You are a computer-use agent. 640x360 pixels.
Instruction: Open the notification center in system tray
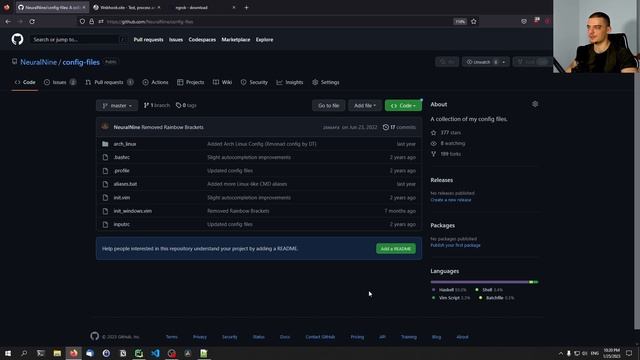pyautogui.click(x=629, y=353)
